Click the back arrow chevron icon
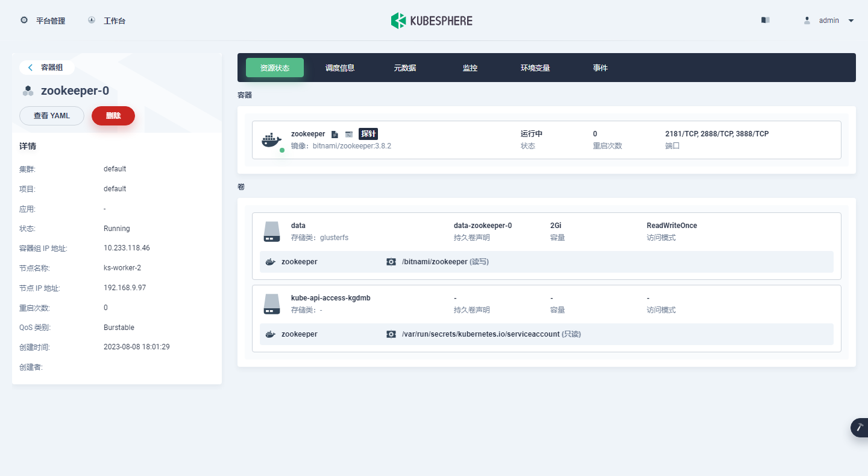The image size is (868, 476). coord(30,68)
